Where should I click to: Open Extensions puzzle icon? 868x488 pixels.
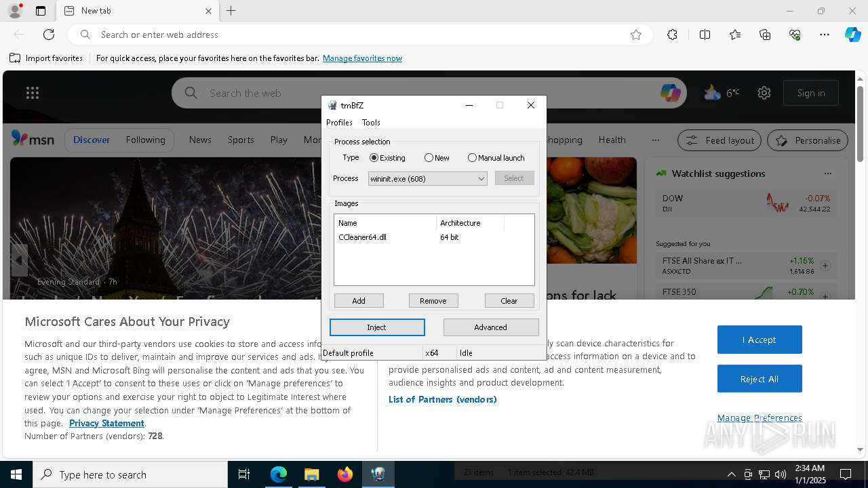click(672, 35)
